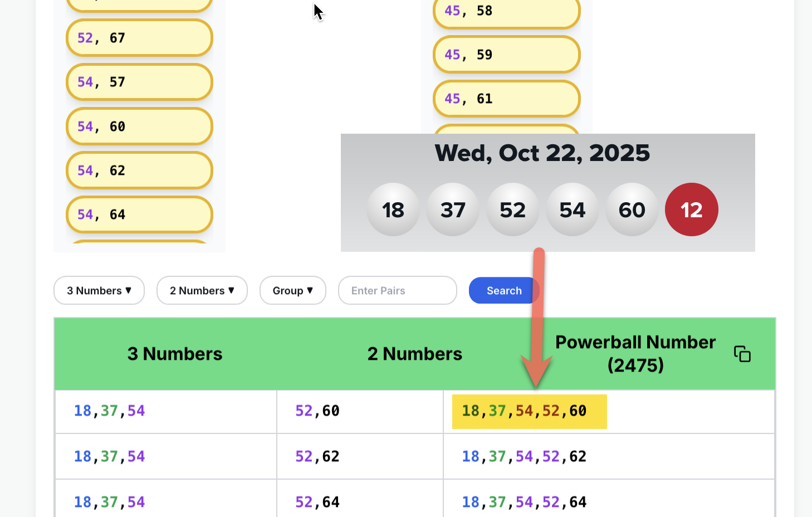The width and height of the screenshot is (812, 517).
Task: Select the 54, 57 pair chip
Action: point(139,82)
